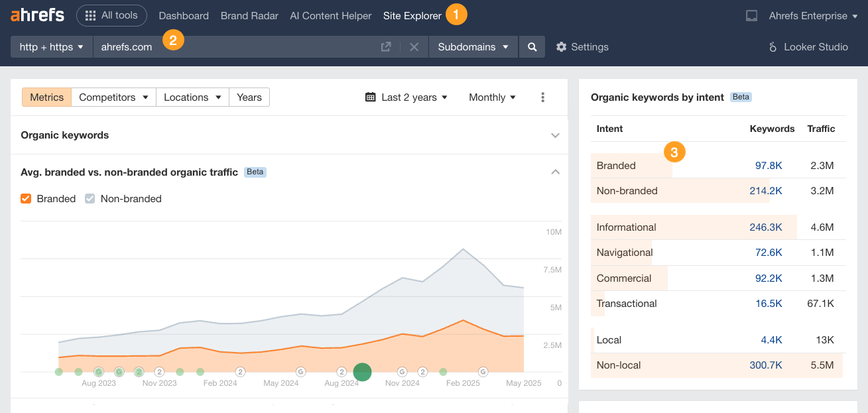View the 97.8K Branded keywords link
Viewport: 868px width, 413px height.
click(768, 165)
